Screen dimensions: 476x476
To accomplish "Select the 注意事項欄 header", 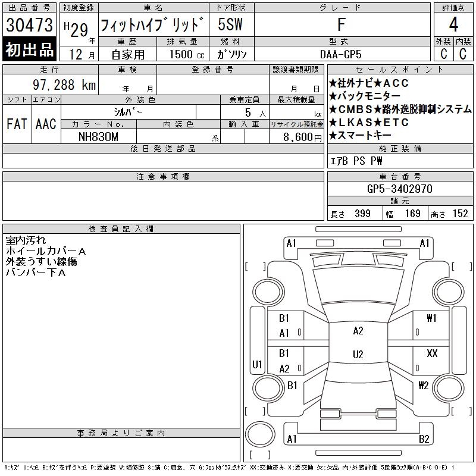I will pyautogui.click(x=163, y=176).
